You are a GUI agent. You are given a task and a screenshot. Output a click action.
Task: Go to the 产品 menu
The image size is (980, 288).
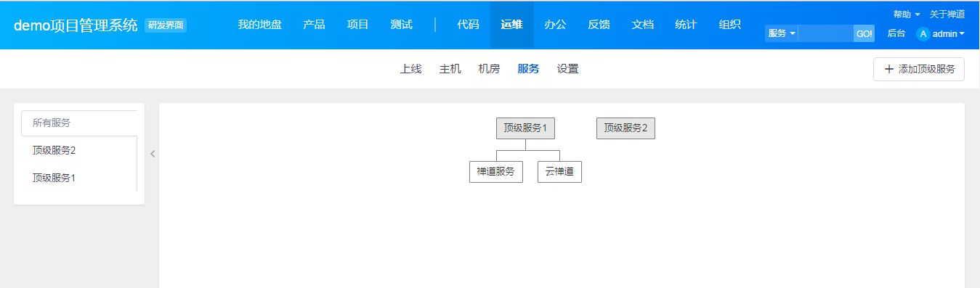coord(314,24)
